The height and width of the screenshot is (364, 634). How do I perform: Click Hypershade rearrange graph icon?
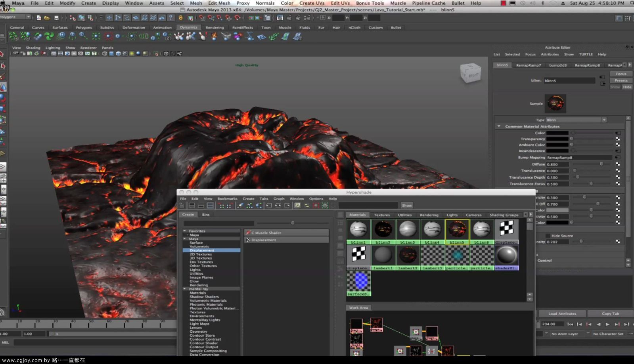pos(249,206)
